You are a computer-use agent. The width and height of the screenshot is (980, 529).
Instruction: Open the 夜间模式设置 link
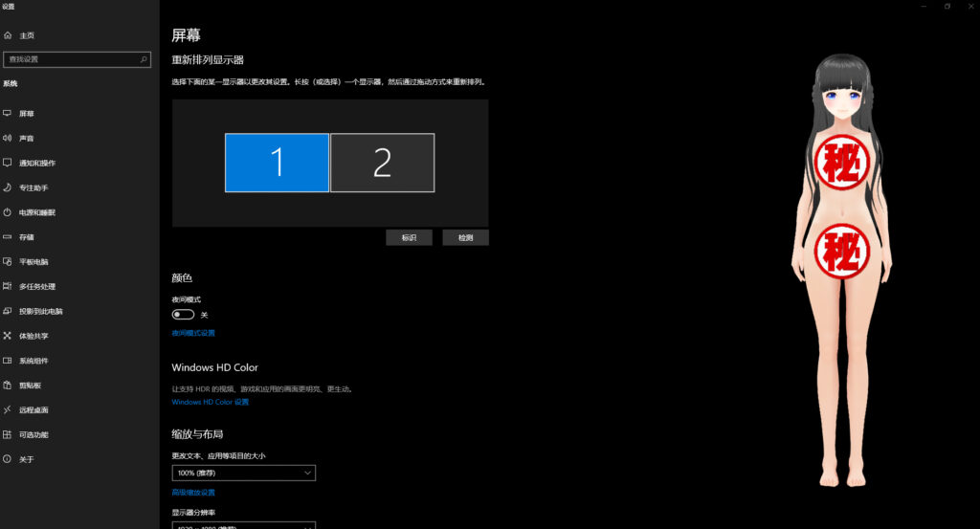[193, 333]
